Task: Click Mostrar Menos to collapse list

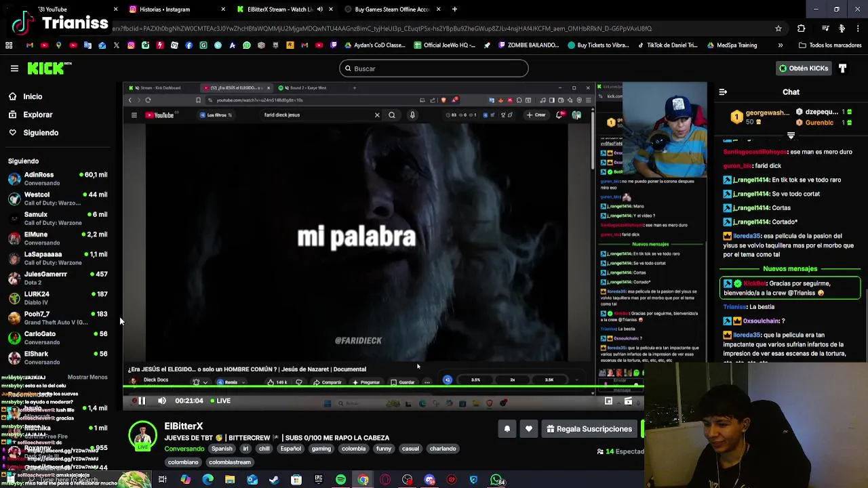Action: click(x=87, y=377)
